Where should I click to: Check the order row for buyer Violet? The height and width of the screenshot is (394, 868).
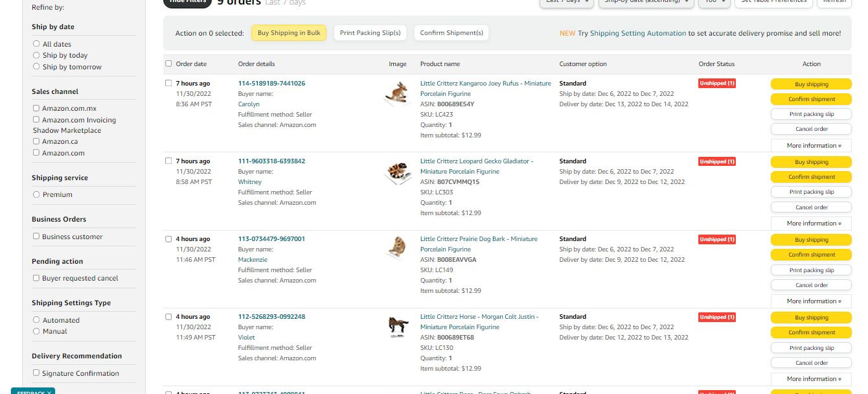coord(169,317)
